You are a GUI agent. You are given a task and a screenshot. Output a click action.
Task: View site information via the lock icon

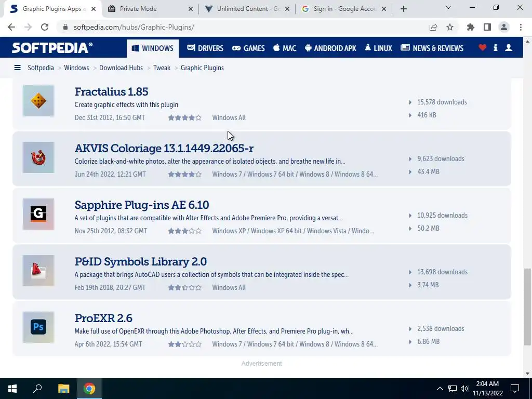pyautogui.click(x=65, y=27)
